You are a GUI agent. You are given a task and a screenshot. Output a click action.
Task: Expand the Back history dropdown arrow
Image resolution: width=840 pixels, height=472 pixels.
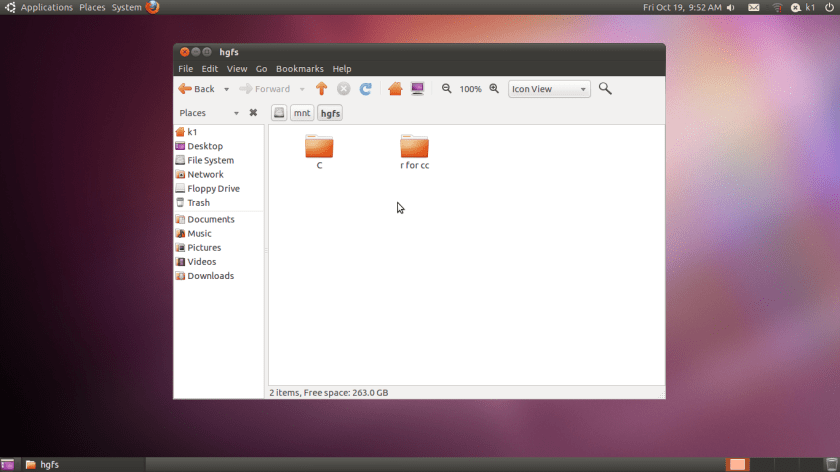(227, 89)
